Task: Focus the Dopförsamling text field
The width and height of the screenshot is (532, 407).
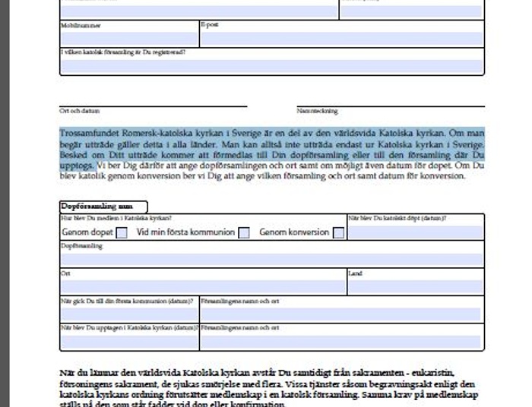Action: [271, 259]
